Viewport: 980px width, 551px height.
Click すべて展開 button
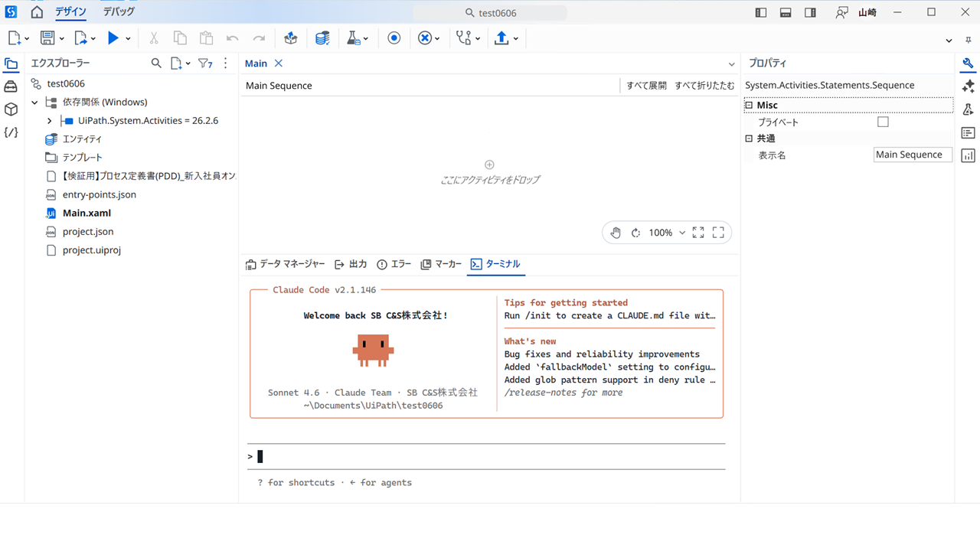tap(646, 86)
